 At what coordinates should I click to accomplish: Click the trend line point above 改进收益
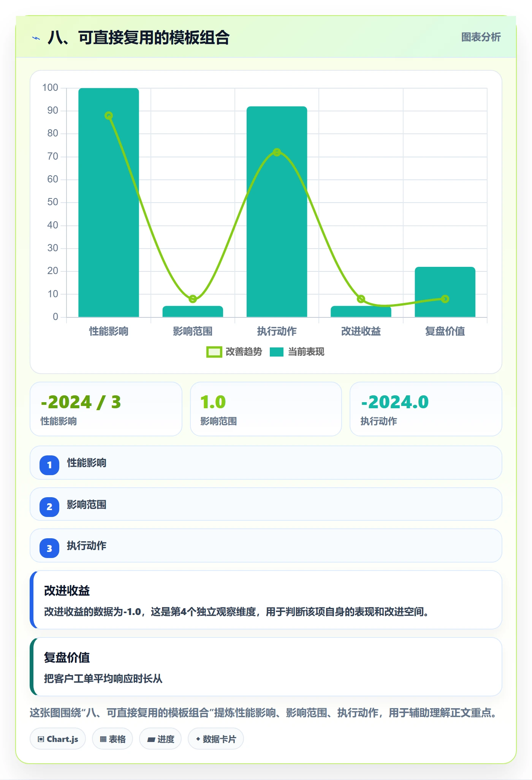[361, 299]
